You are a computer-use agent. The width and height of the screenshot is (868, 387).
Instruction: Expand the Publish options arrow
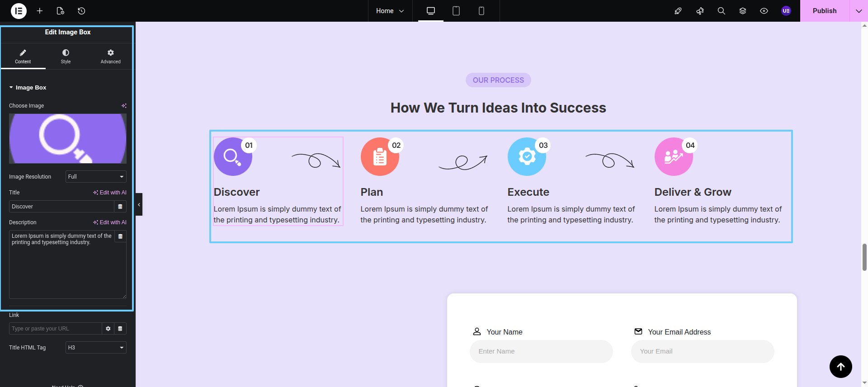[x=859, y=11]
